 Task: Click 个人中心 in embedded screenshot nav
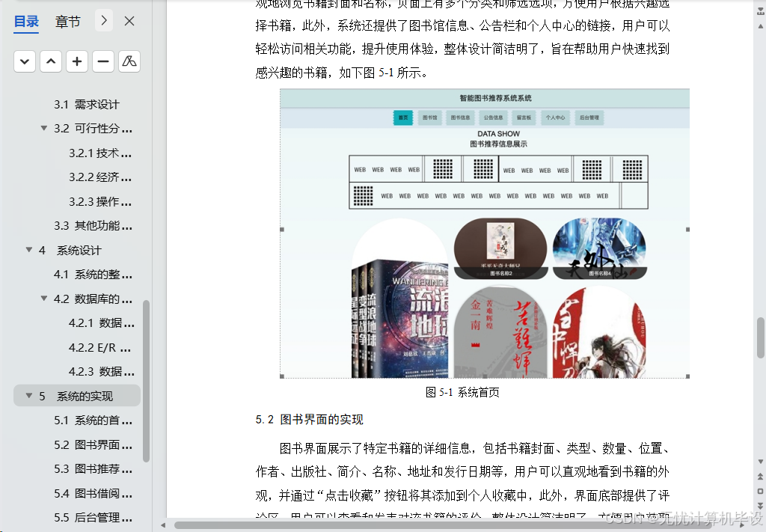click(556, 117)
